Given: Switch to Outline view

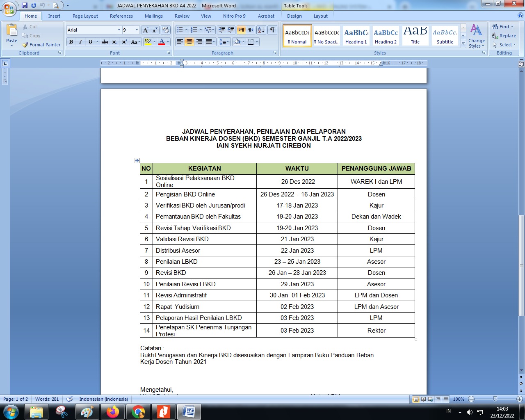Looking at the screenshot, I should click(438, 399).
